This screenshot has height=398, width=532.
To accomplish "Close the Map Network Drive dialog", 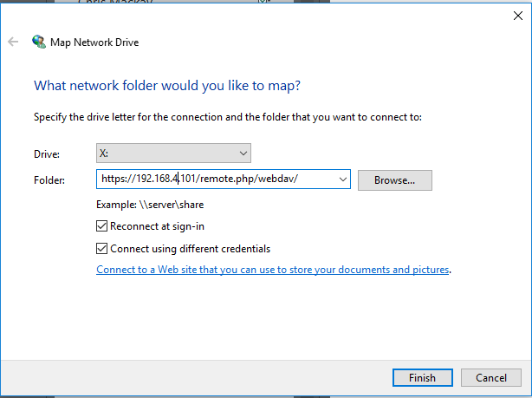I will pos(518,16).
